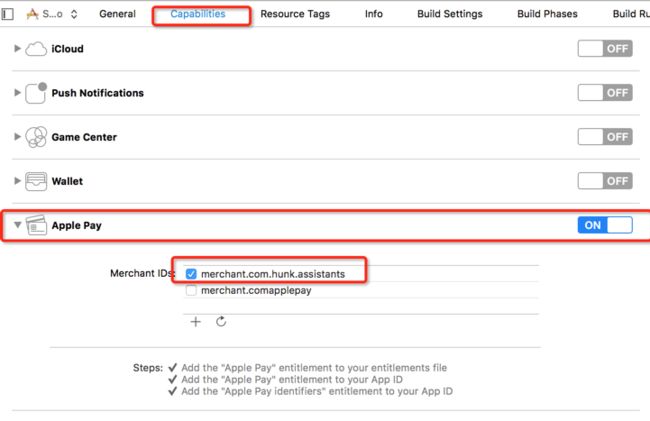Toggle the navigator sidebar panel icon
The height and width of the screenshot is (421, 650).
coord(7,14)
